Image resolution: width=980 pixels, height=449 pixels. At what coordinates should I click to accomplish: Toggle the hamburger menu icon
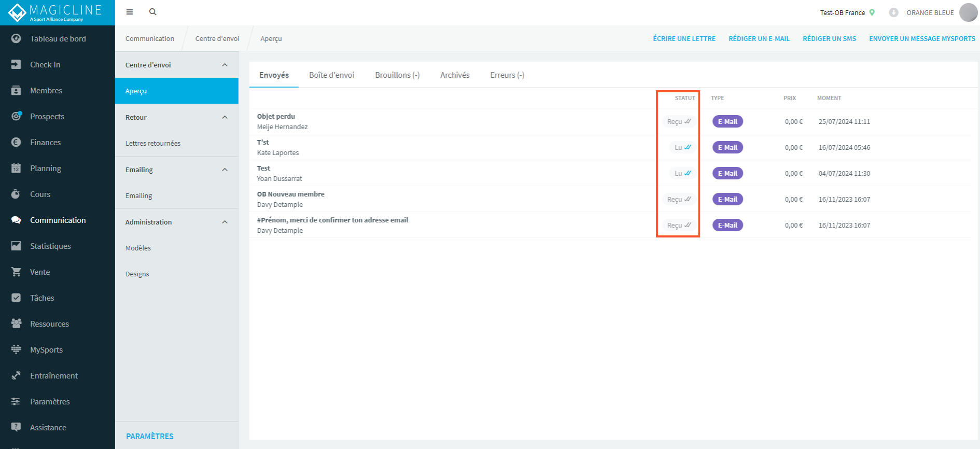130,12
